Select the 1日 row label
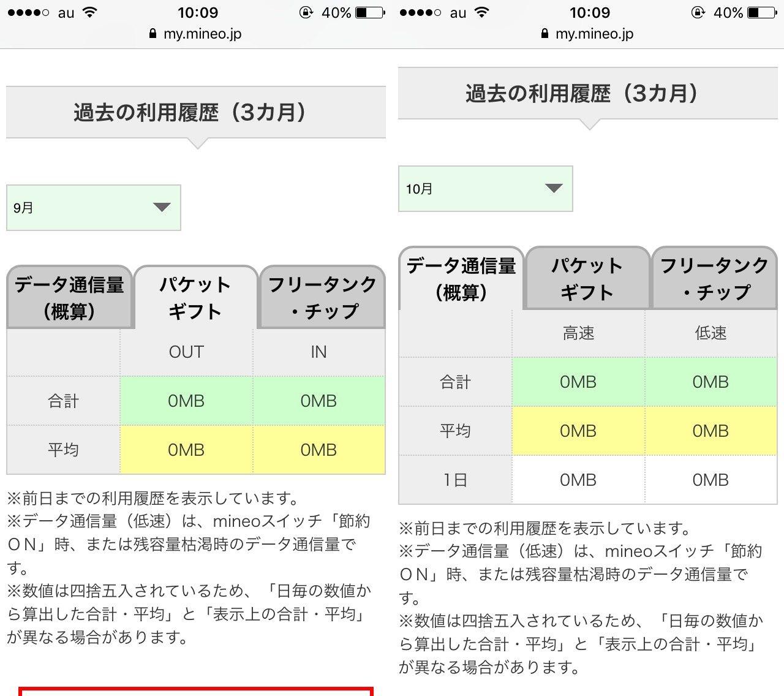 [456, 480]
